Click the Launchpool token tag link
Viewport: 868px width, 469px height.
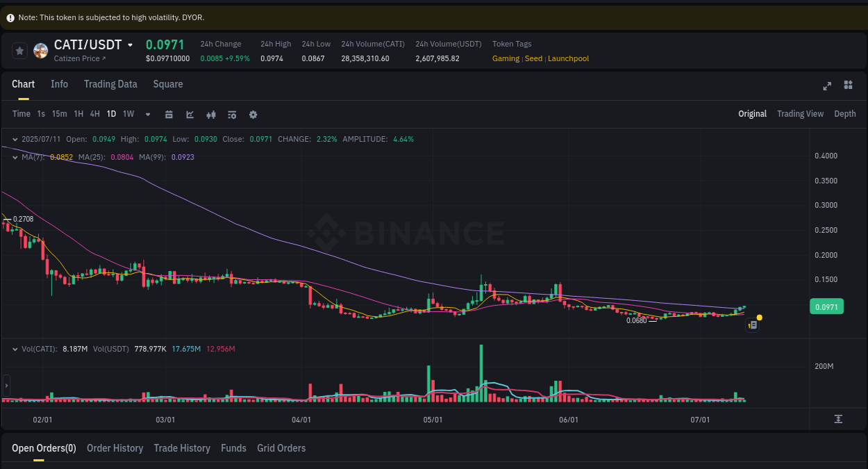568,58
